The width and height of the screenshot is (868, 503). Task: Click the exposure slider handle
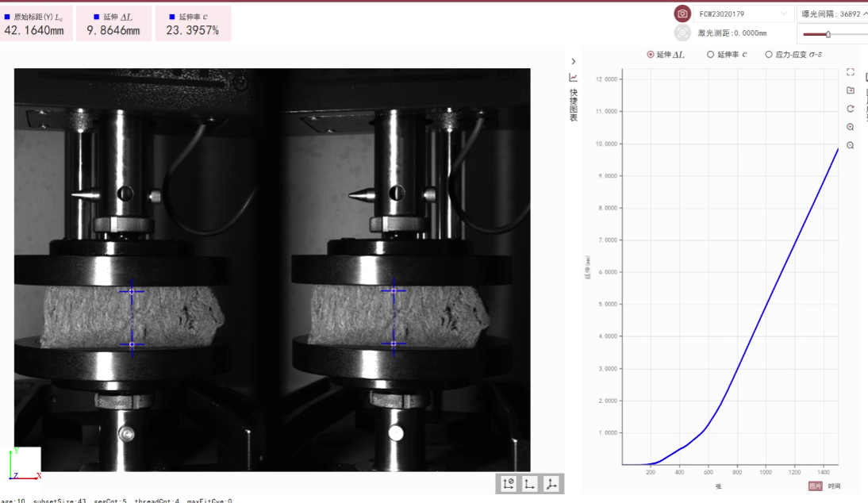click(x=828, y=34)
